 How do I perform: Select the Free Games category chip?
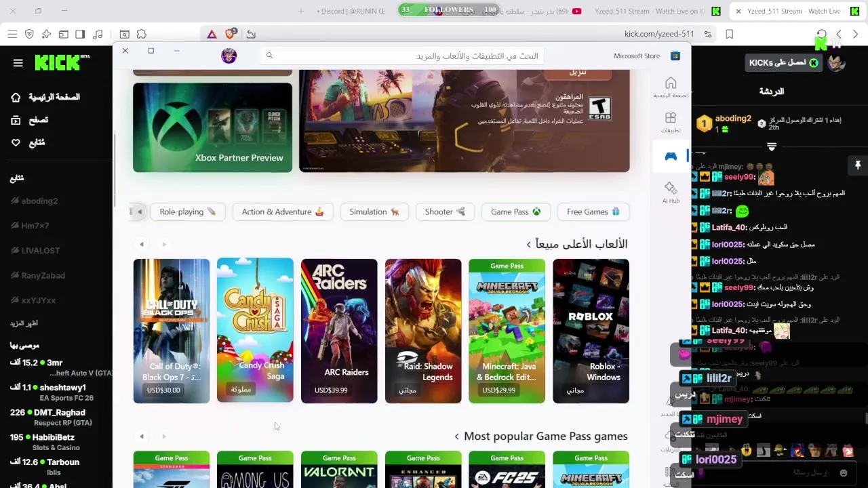(x=593, y=211)
